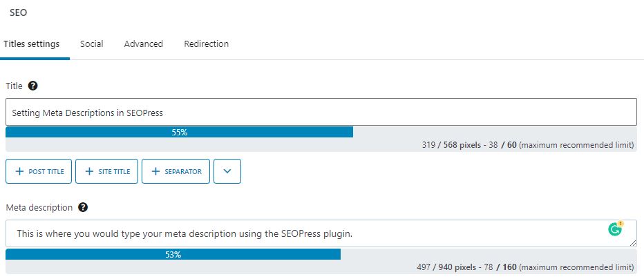644x279 pixels.
Task: Click the Meta description label text
Action: [39, 207]
